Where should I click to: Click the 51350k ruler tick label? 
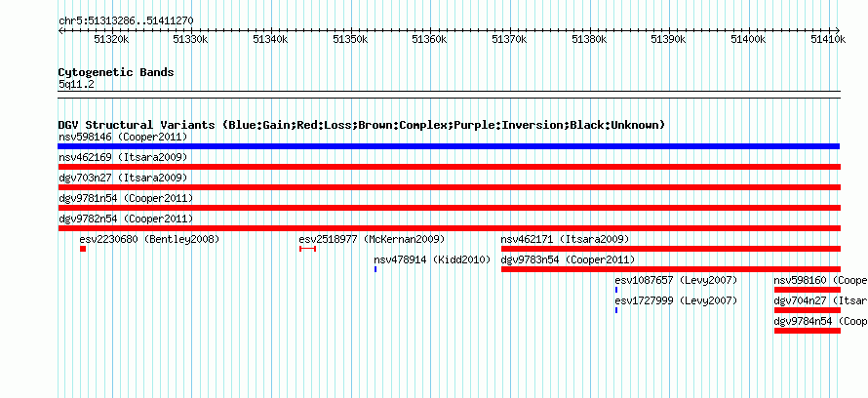pos(350,39)
